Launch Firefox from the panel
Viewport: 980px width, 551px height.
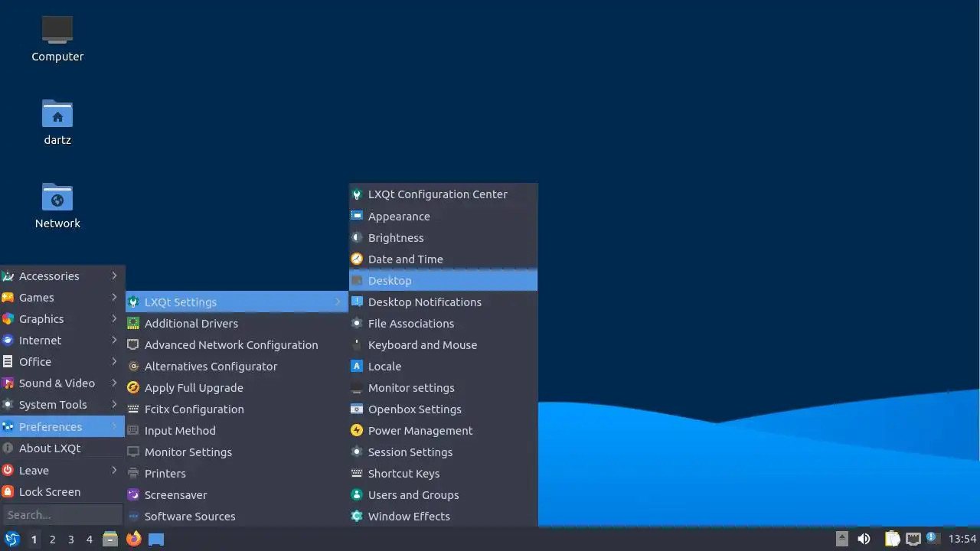pyautogui.click(x=133, y=539)
